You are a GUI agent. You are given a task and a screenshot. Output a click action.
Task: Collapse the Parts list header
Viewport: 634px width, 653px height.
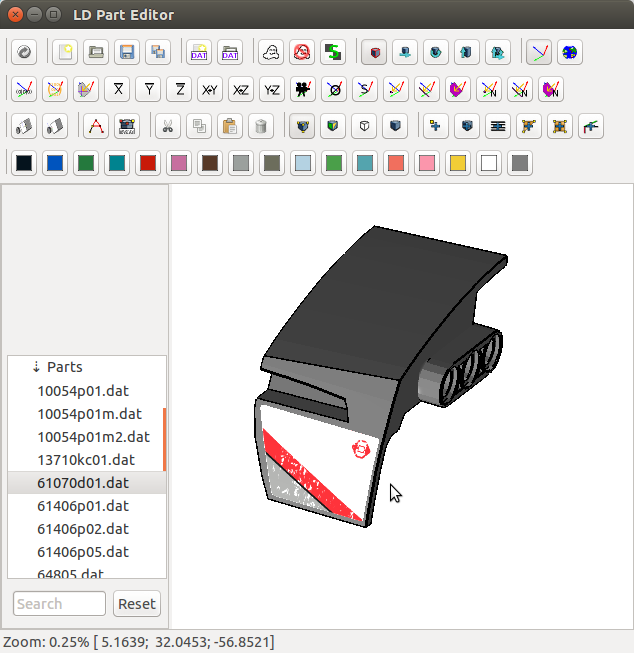click(x=37, y=367)
